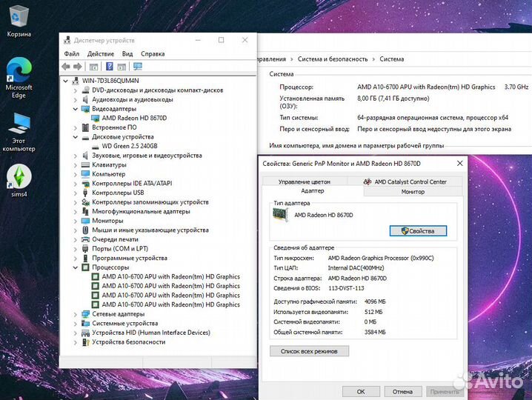Open the Вид menu

tap(127, 54)
